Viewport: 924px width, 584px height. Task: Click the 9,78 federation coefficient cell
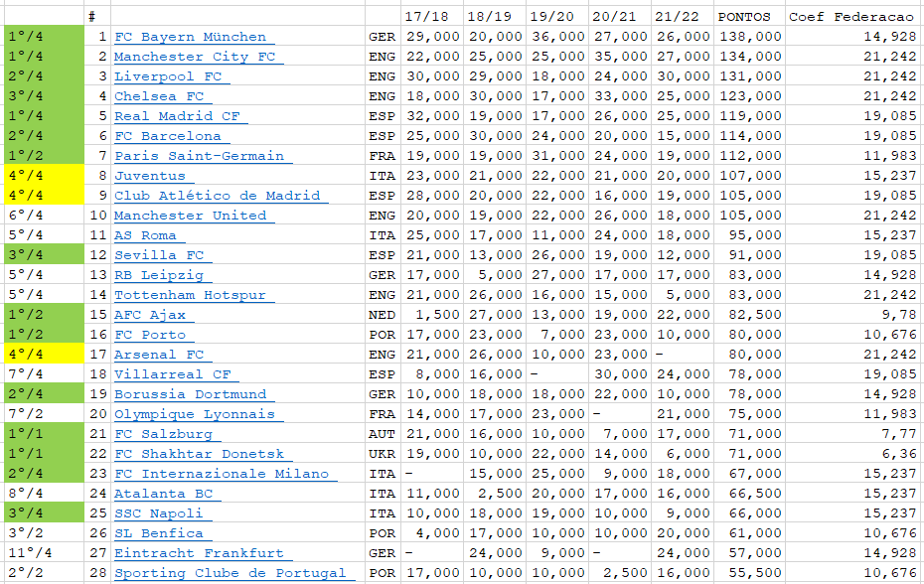click(853, 315)
